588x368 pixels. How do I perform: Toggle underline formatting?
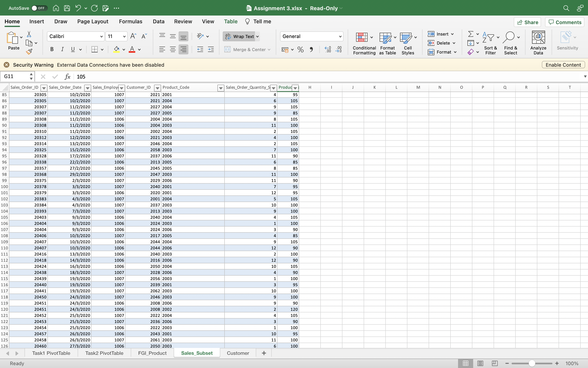tap(73, 49)
